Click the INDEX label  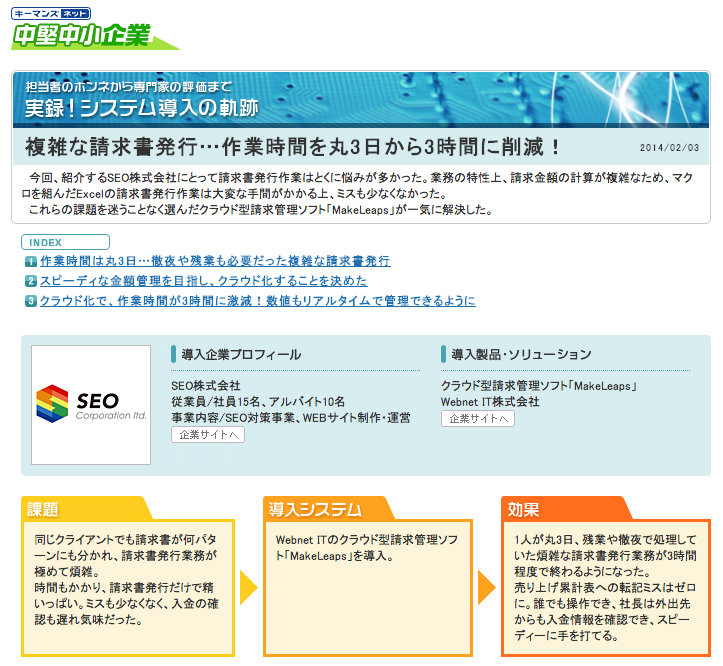(x=65, y=242)
